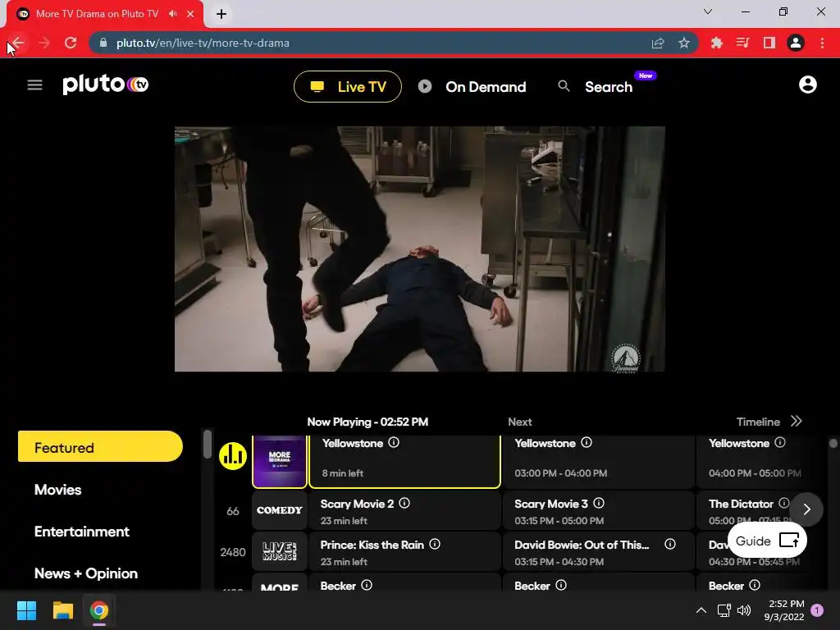Select Scary Movie 2 program
Image resolution: width=840 pixels, height=630 pixels.
coord(404,511)
